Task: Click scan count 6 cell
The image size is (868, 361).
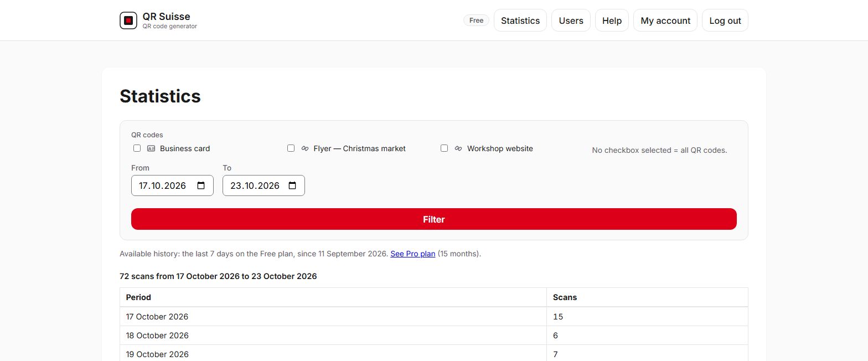Action: 647,336
